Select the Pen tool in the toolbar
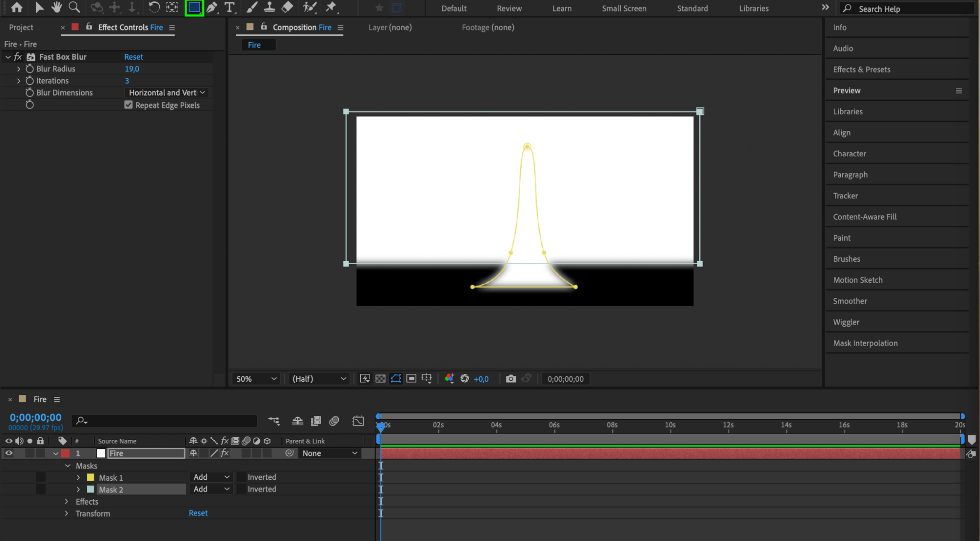The width and height of the screenshot is (980, 541). tap(212, 7)
